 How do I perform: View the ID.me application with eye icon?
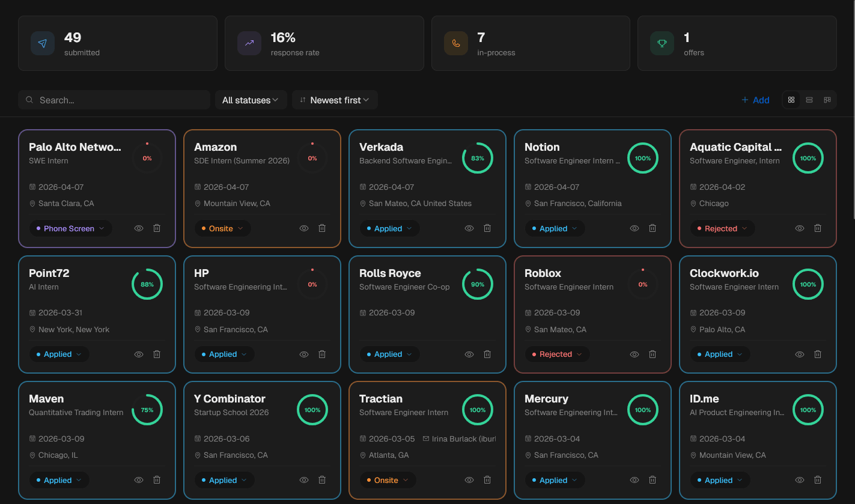click(800, 480)
